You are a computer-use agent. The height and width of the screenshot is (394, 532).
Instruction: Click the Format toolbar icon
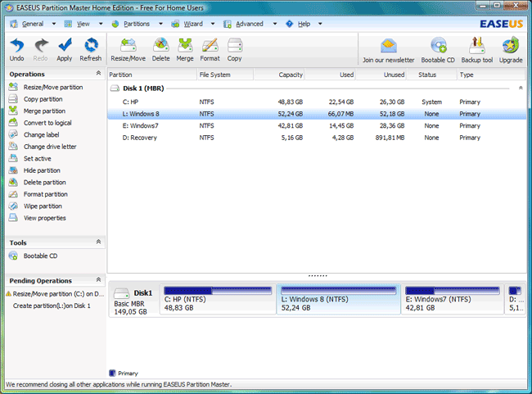pos(210,48)
